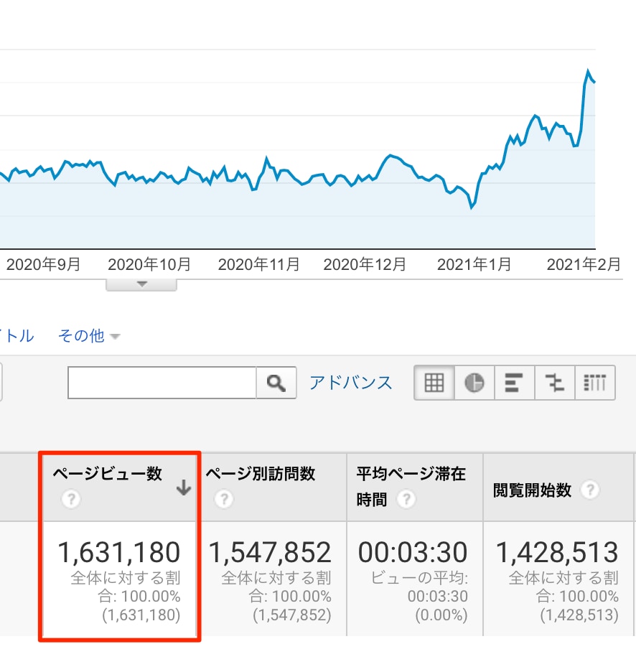Switch to the pivot table view icon
Screen dimensions: 636x672
(x=595, y=383)
